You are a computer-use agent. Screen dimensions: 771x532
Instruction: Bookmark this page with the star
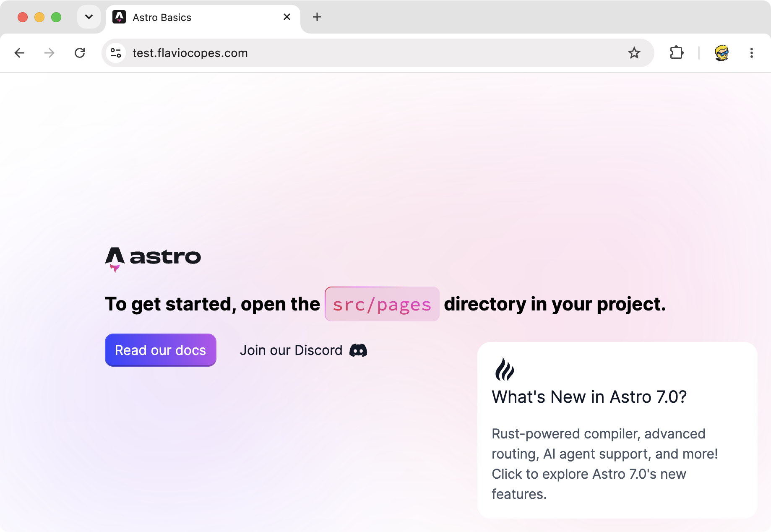coord(634,53)
